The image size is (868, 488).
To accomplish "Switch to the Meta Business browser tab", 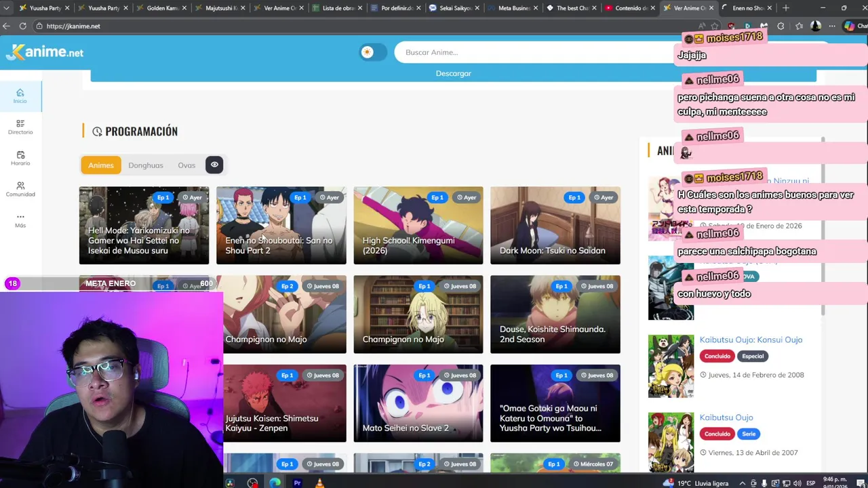I will click(x=513, y=8).
